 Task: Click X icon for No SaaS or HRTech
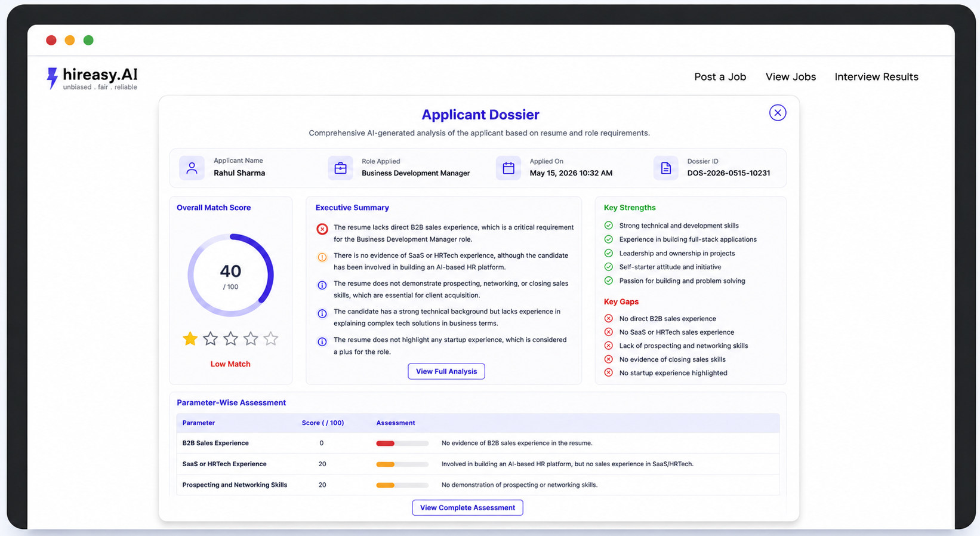coord(609,332)
